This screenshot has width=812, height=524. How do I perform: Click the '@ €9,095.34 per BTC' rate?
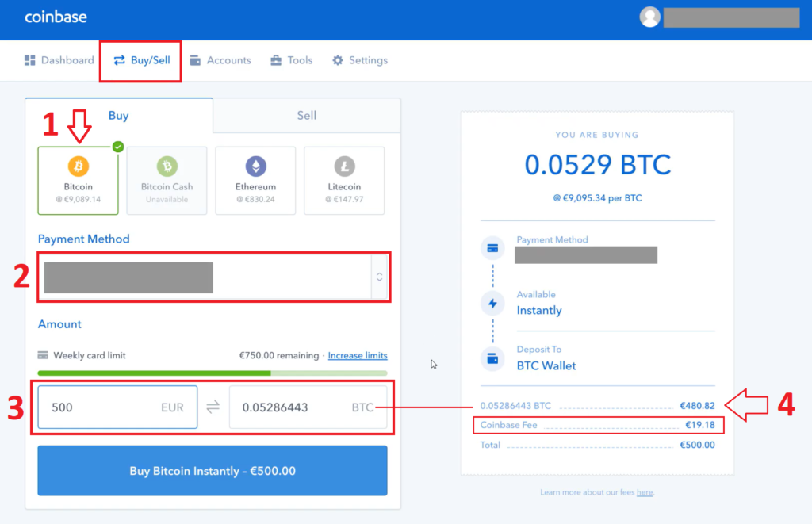598,198
